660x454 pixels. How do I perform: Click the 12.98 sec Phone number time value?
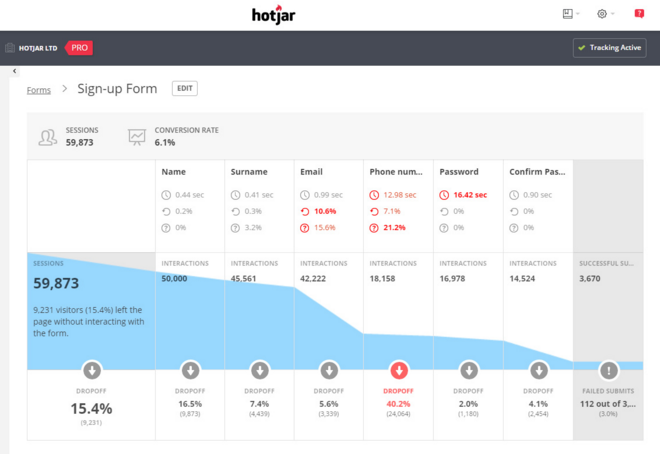(x=400, y=195)
